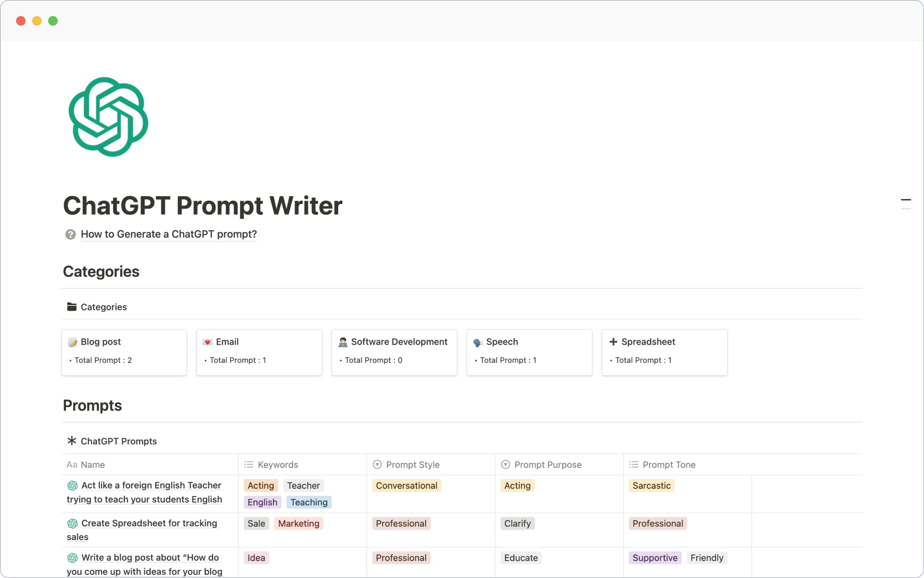This screenshot has width=924, height=578.
Task: Click the Sarcastic tone tag color swatch
Action: click(652, 486)
